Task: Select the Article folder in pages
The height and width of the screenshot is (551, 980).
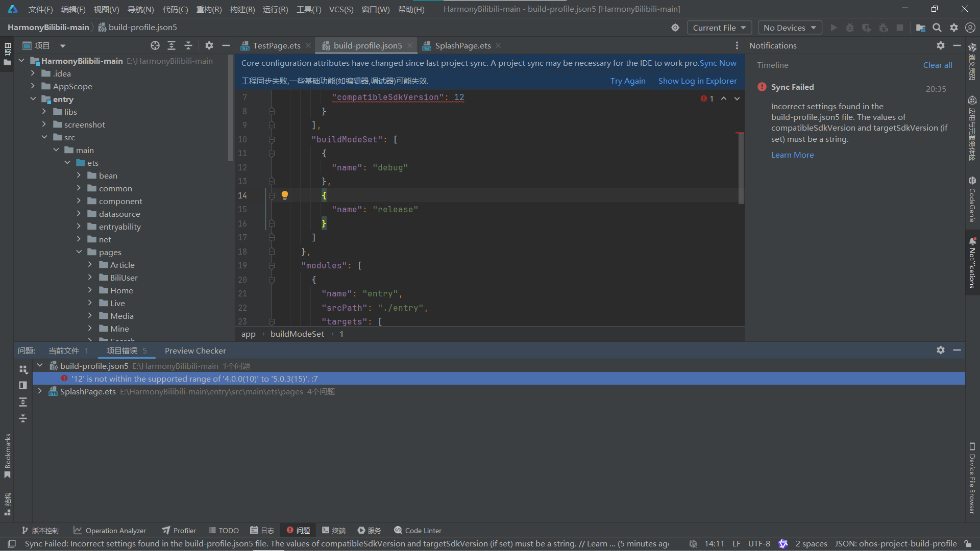Action: (x=122, y=265)
